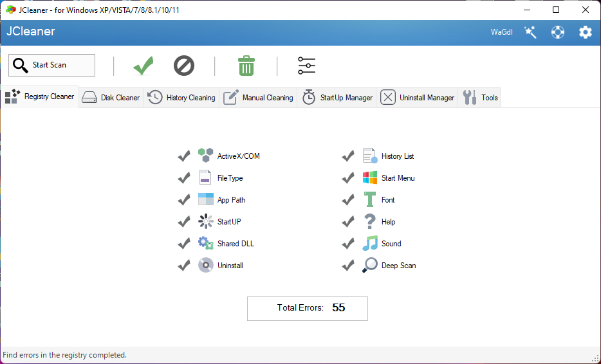Viewport: 601px width, 364px height.
Task: Click the green trash can delete icon
Action: pyautogui.click(x=246, y=66)
